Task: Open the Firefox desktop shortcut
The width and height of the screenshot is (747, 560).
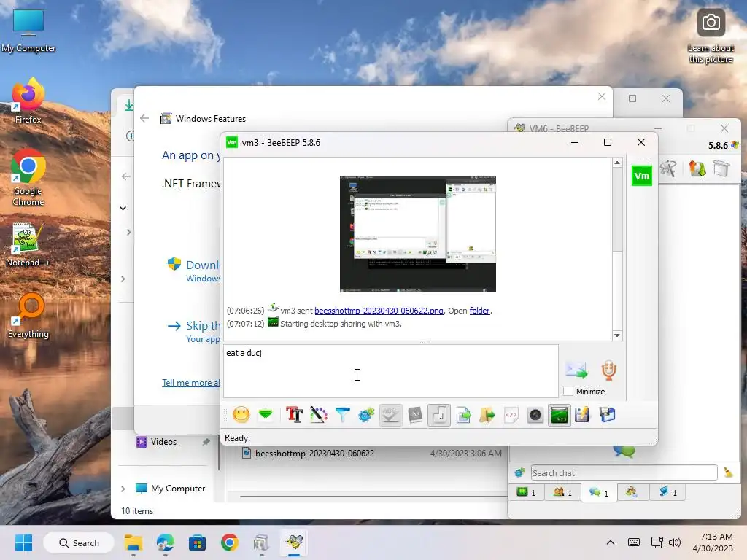Action: tap(28, 101)
